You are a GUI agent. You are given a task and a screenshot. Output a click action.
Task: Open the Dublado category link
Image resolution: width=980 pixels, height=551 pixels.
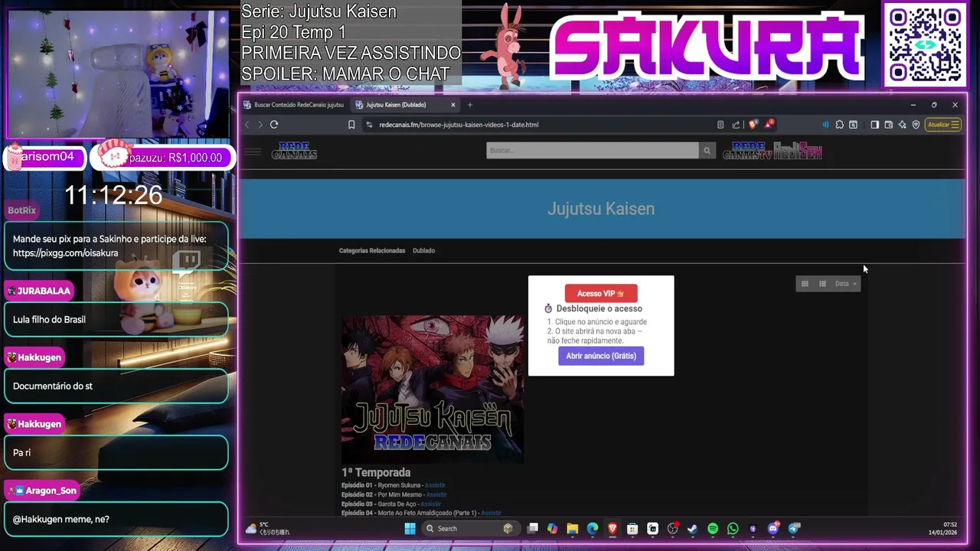click(423, 251)
